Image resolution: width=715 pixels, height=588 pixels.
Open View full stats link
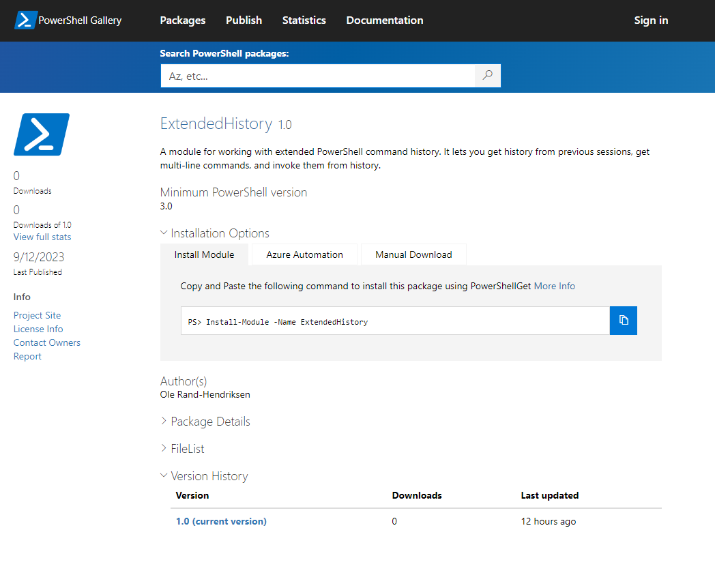(42, 237)
